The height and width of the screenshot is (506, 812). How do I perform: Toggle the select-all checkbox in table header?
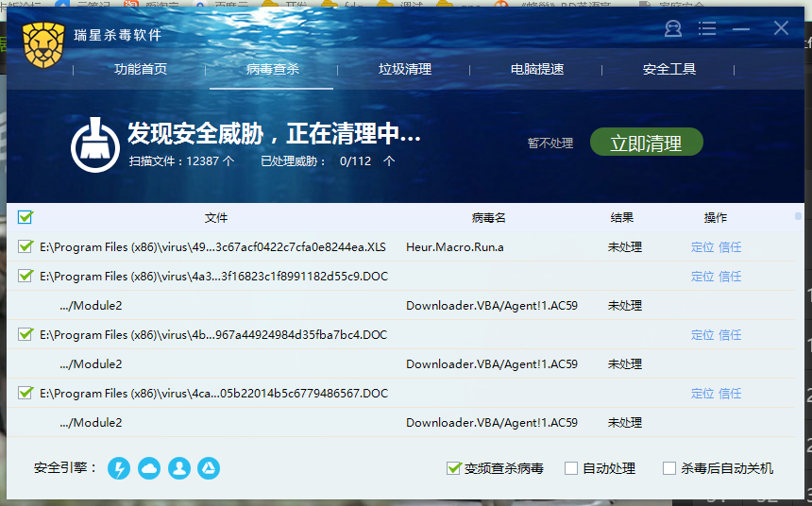tap(25, 217)
